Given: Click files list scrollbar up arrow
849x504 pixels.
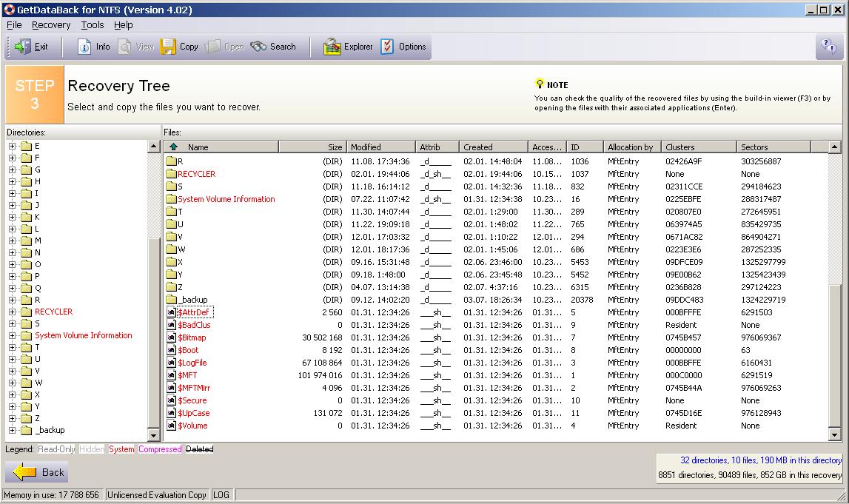Looking at the screenshot, I should coord(834,147).
